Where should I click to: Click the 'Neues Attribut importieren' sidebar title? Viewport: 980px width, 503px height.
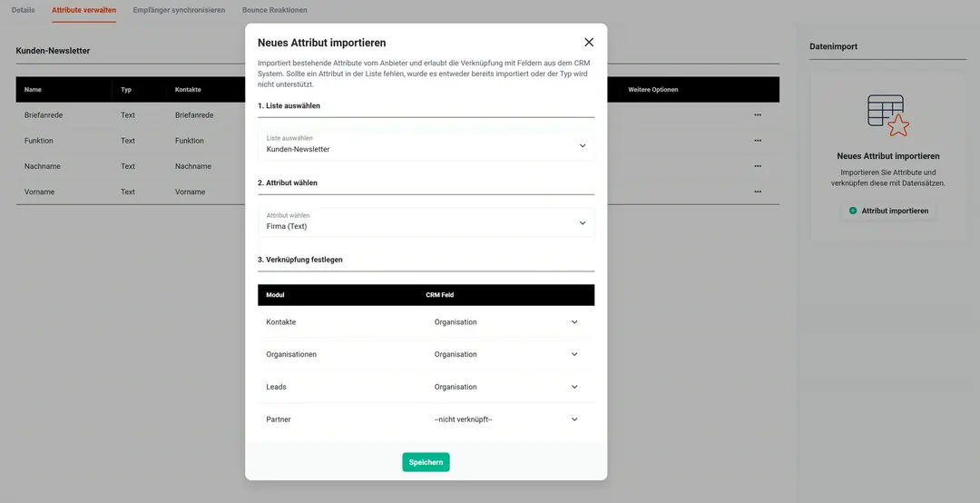888,156
